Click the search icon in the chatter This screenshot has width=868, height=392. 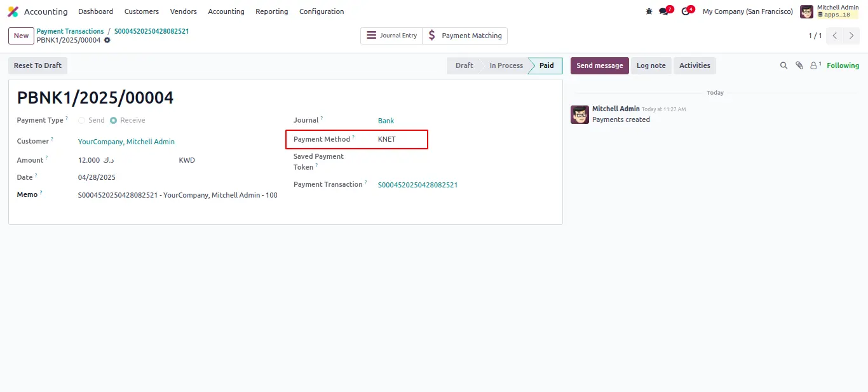[783, 65]
